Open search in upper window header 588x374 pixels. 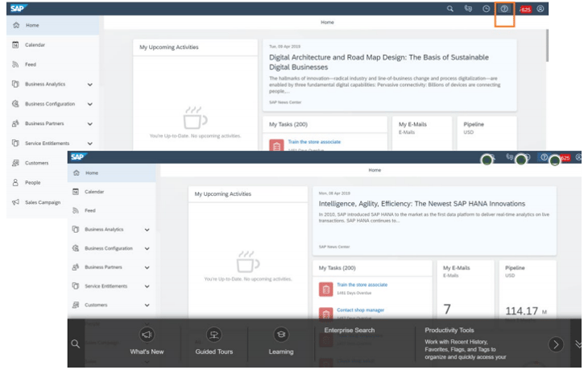[x=450, y=9]
